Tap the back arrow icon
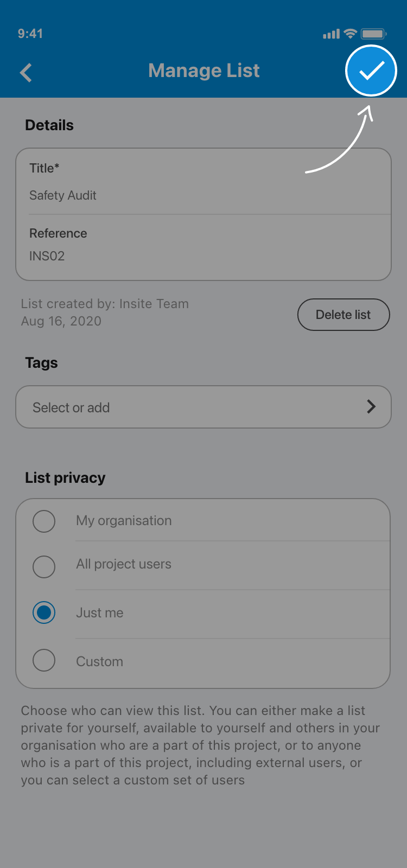The height and width of the screenshot is (868, 407). [x=26, y=72]
